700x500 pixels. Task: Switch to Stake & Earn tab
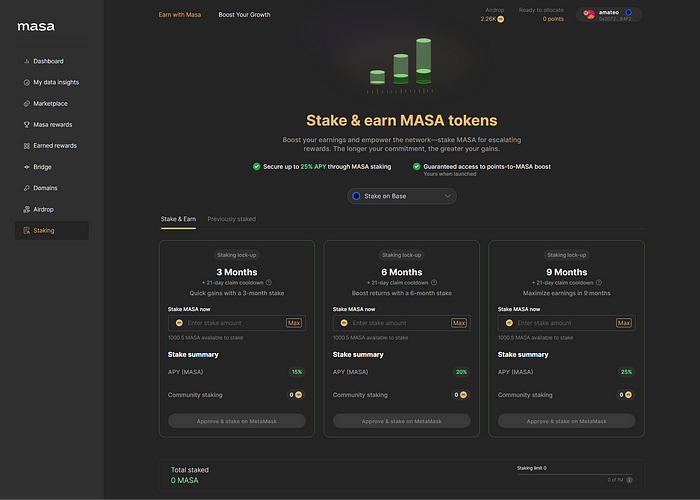point(178,219)
